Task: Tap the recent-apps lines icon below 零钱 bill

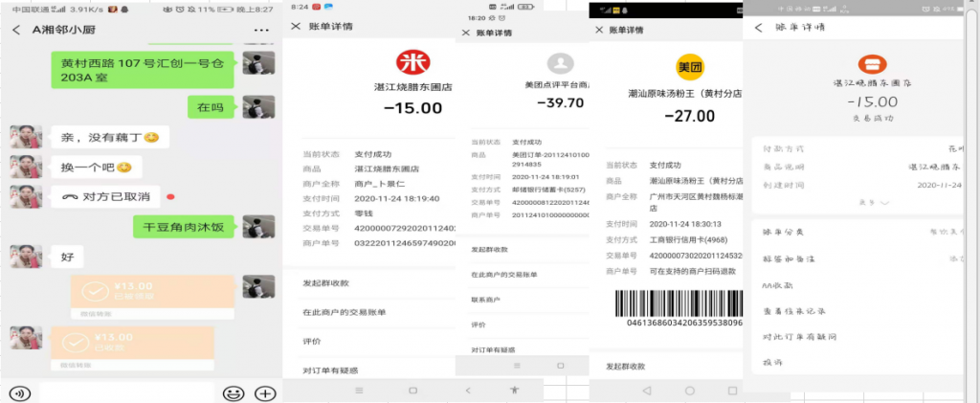Action: click(x=359, y=391)
